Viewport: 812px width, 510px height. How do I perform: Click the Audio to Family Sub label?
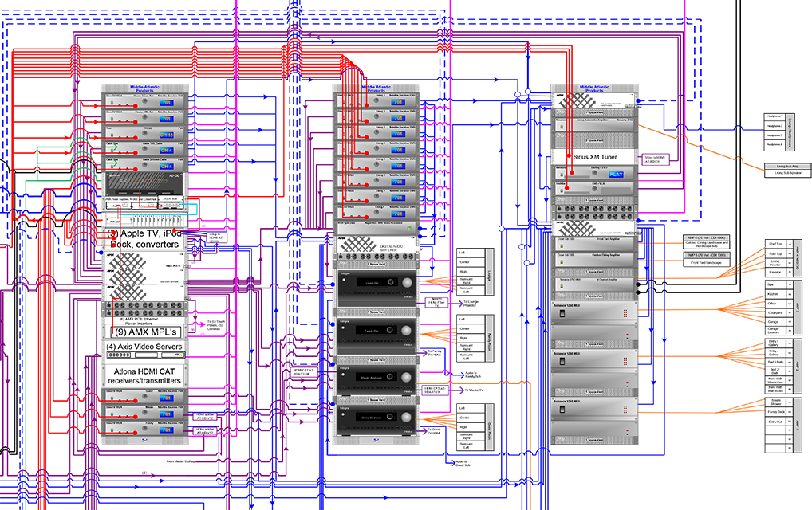473,375
